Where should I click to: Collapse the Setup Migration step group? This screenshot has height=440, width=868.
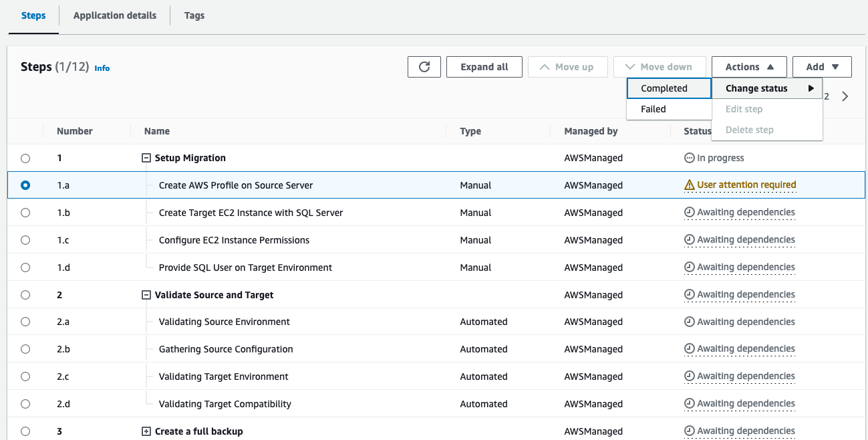[146, 158]
